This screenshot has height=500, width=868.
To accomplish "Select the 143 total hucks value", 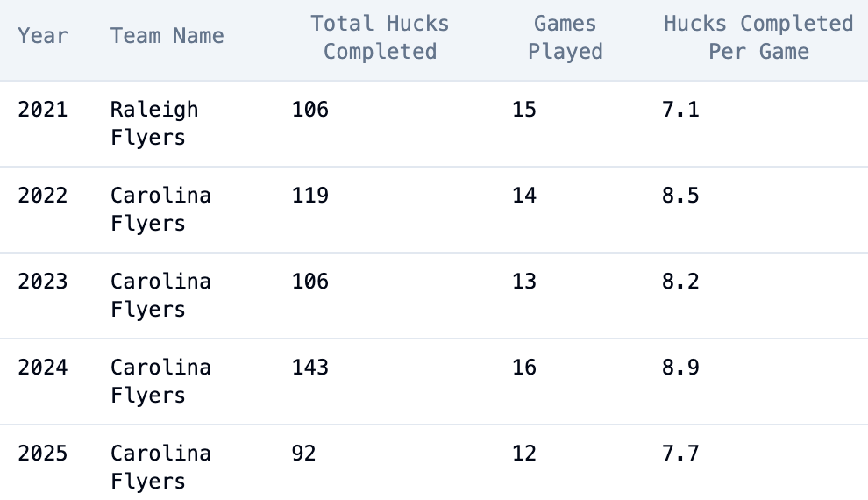I will (310, 367).
